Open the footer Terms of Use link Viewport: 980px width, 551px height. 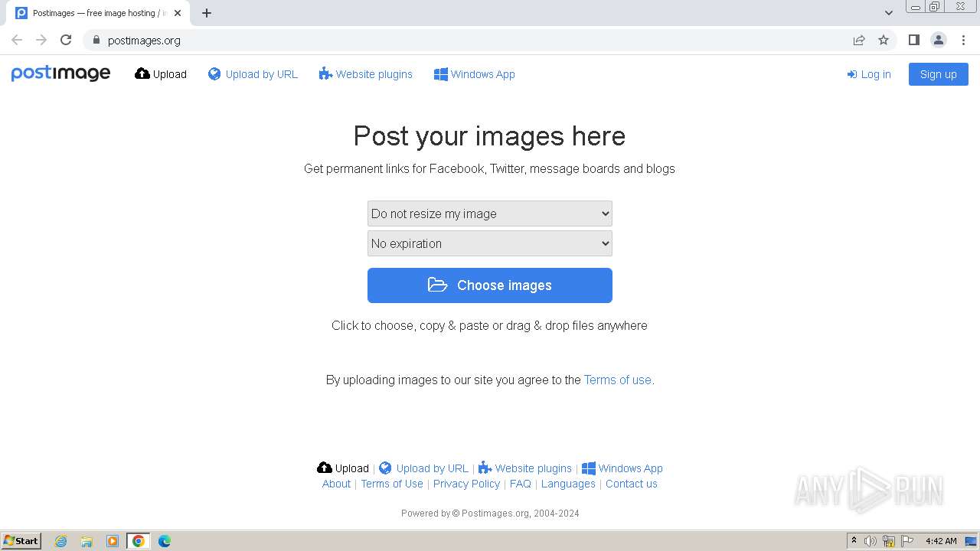coord(392,484)
